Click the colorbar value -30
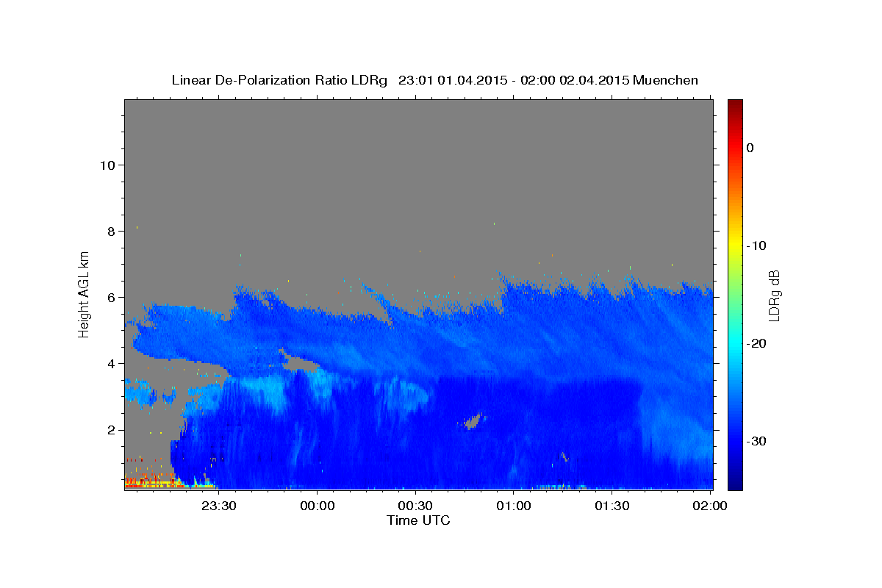Image resolution: width=882 pixels, height=588 pixels. 756,441
